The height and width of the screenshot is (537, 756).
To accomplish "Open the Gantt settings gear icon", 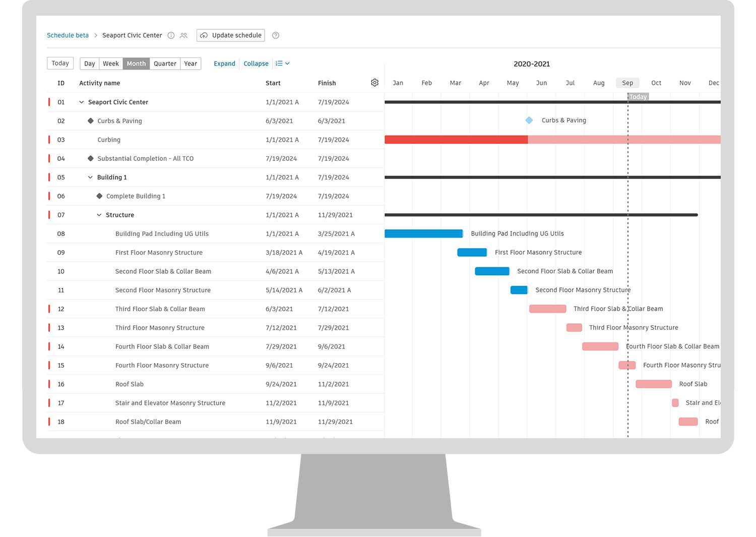I will click(x=374, y=82).
